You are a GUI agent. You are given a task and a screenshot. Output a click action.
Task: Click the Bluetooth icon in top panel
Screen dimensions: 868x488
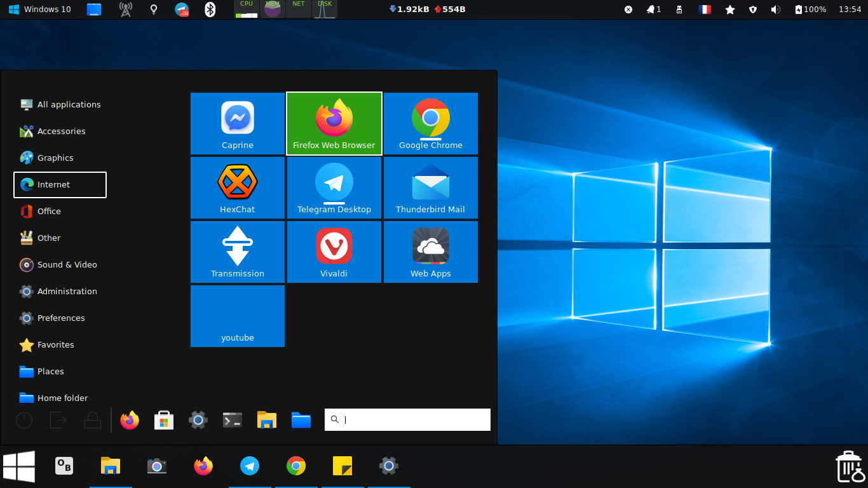coord(210,10)
